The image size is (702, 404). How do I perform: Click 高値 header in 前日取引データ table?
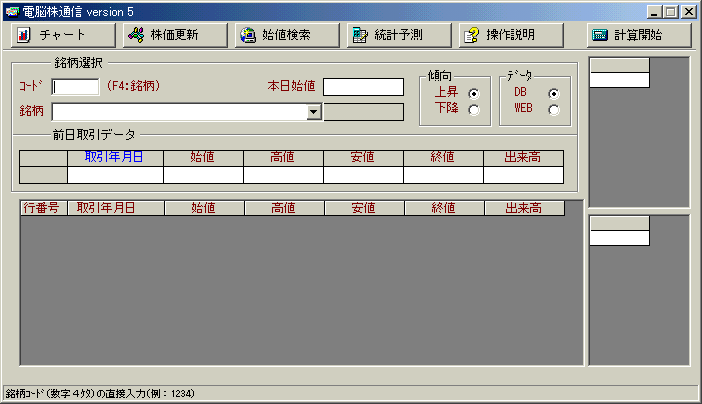(x=283, y=158)
